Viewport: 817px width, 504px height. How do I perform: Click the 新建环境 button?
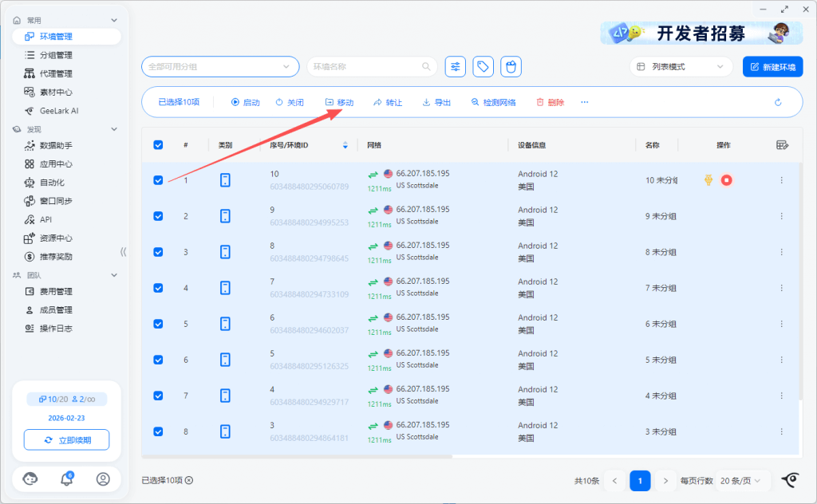click(772, 67)
